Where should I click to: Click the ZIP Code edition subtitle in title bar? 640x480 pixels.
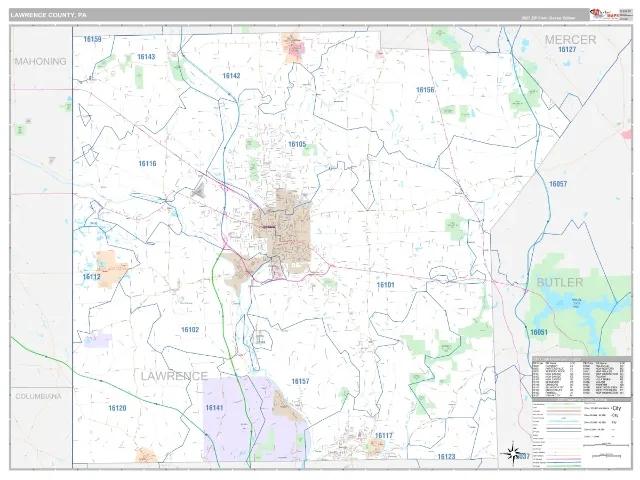pos(548,18)
